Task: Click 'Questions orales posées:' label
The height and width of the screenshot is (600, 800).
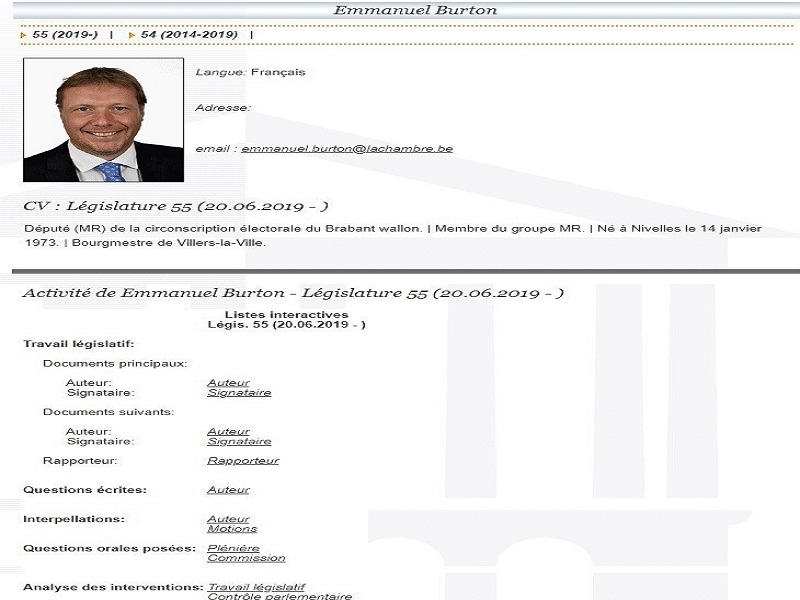Action: 110,548
